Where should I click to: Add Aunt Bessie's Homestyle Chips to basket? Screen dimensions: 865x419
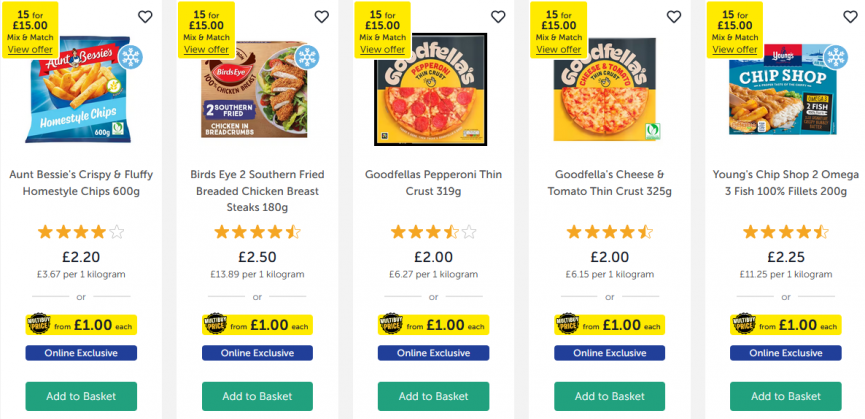[81, 396]
